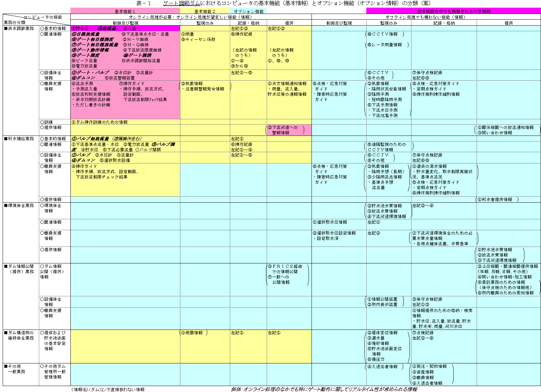Click the light blue オプション機能 legend swatch
Viewport: 541px width, 392px height.
[x=248, y=11]
